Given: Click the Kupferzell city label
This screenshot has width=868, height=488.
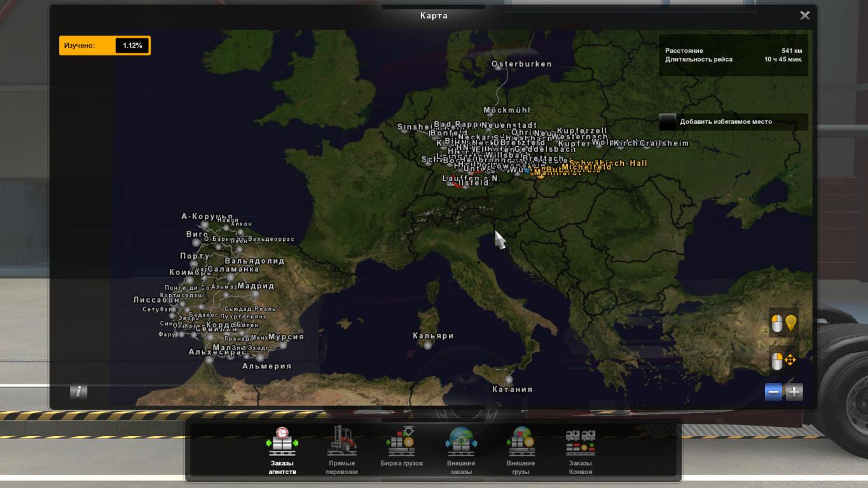Looking at the screenshot, I should click(582, 130).
